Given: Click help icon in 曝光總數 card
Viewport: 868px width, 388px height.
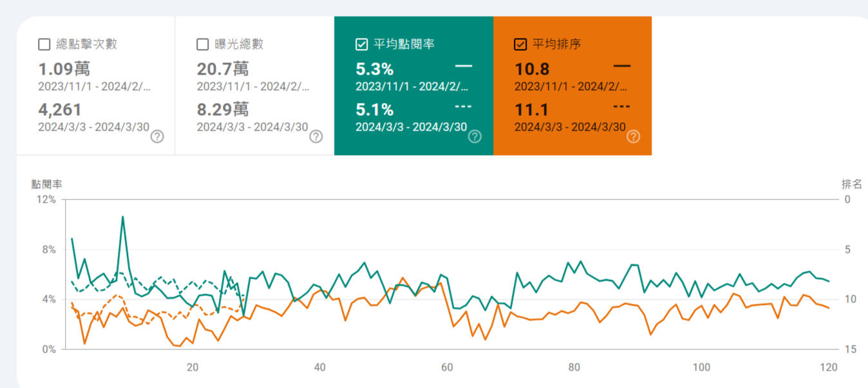Looking at the screenshot, I should coord(316,136).
